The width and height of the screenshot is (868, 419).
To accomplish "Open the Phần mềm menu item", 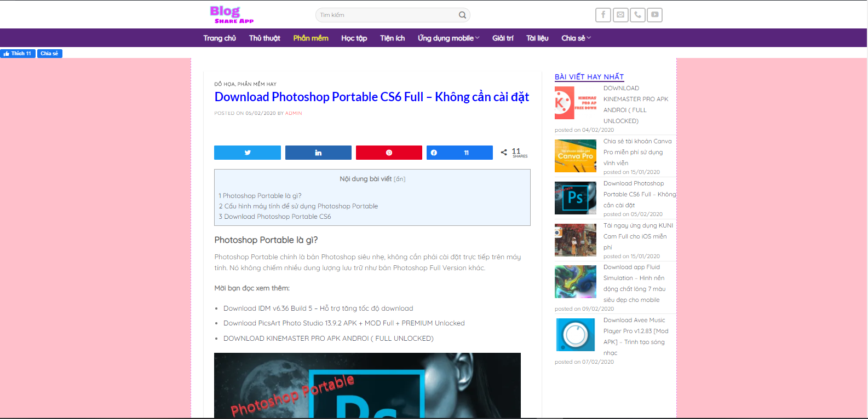I will click(x=311, y=38).
